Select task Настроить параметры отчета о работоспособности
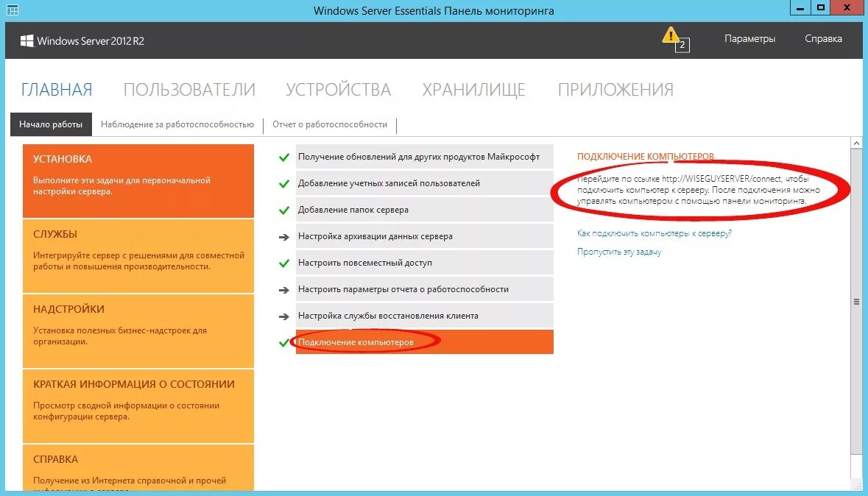868x496 pixels. [425, 289]
